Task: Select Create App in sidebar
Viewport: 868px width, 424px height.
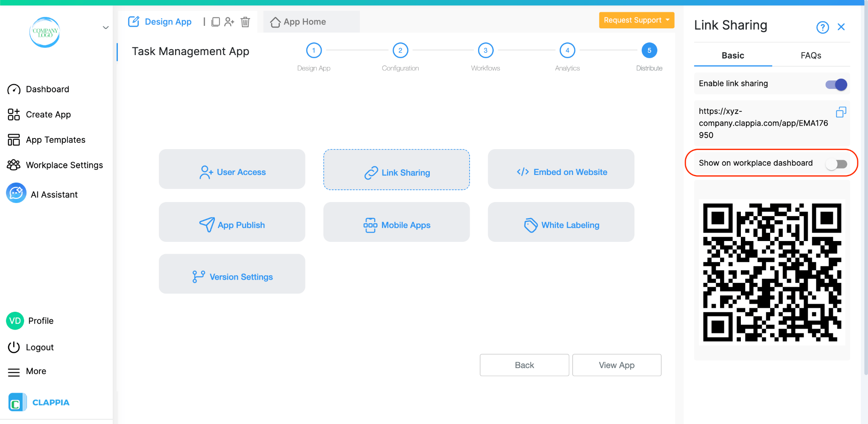Action: pyautogui.click(x=39, y=114)
